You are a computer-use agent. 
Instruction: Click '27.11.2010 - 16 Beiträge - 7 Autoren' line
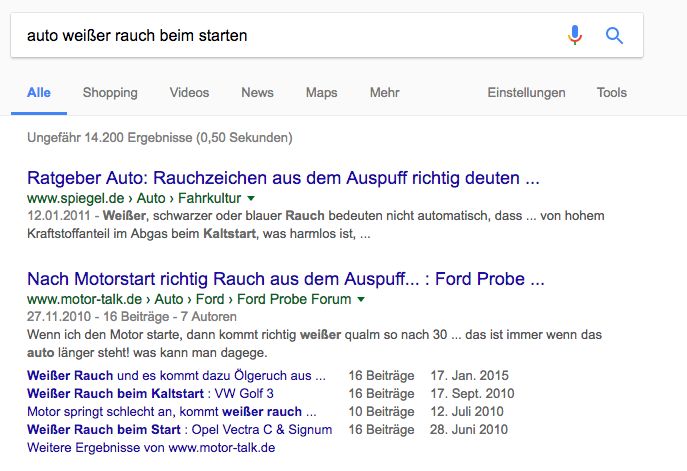coord(132,317)
